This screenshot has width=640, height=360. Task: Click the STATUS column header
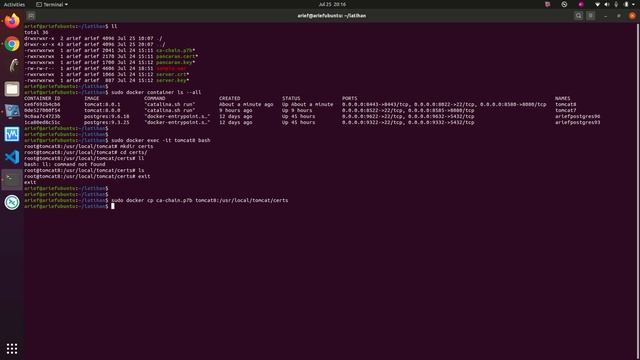(x=291, y=98)
